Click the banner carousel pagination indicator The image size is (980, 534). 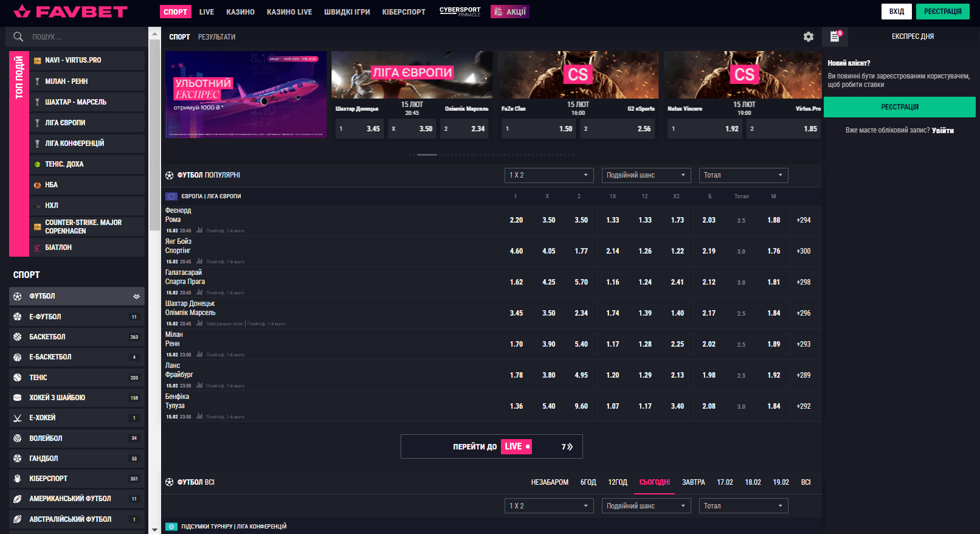point(427,154)
